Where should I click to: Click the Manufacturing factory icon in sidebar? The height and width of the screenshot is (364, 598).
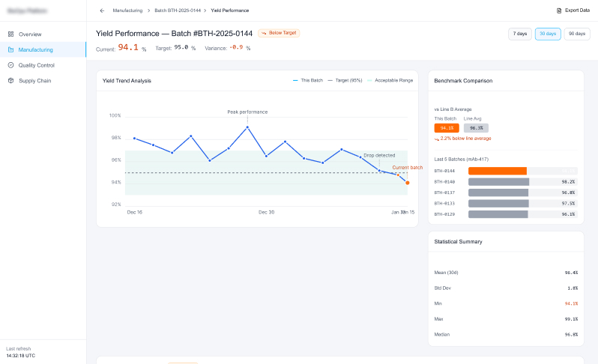[x=10, y=50]
